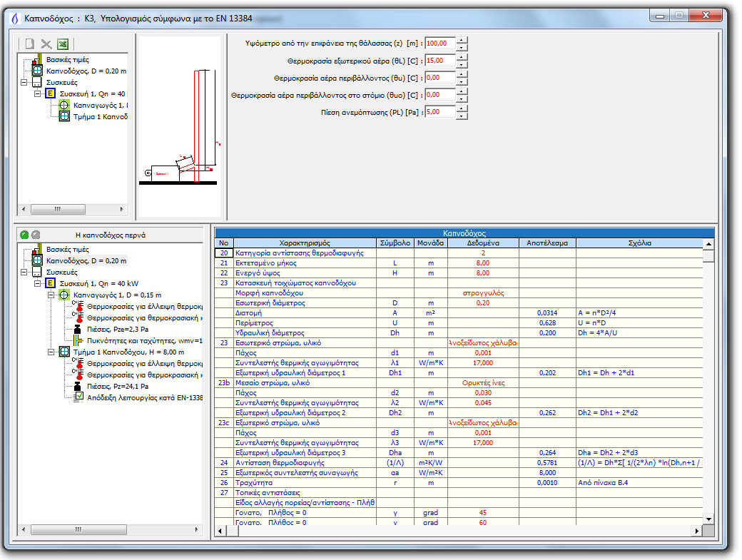The image size is (742, 560).
Task: Click the green check icon of Απόδειξη λειτουργίας
Action: click(80, 394)
